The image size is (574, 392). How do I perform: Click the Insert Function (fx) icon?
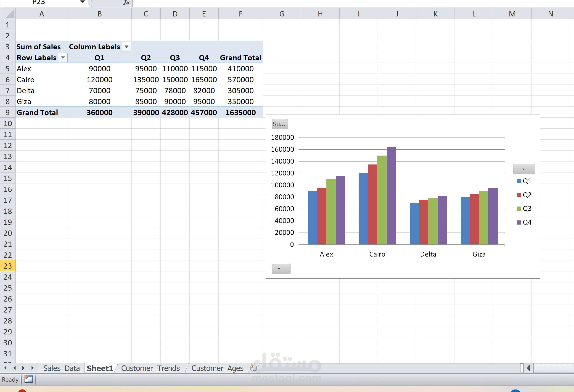pyautogui.click(x=127, y=3)
